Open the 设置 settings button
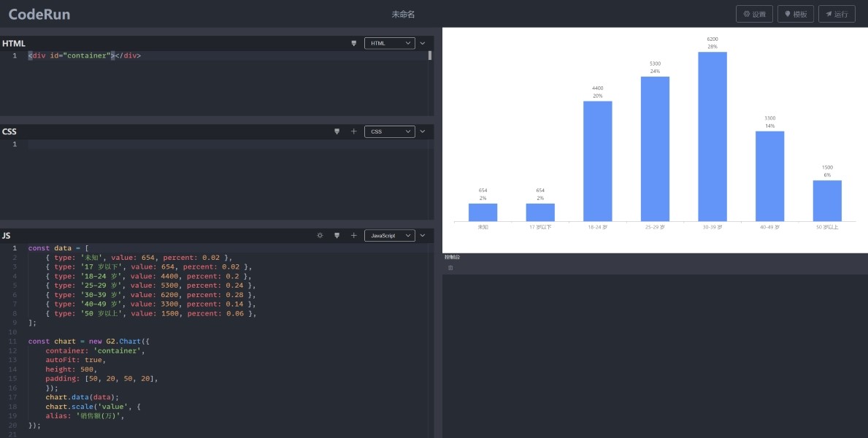 click(x=754, y=14)
